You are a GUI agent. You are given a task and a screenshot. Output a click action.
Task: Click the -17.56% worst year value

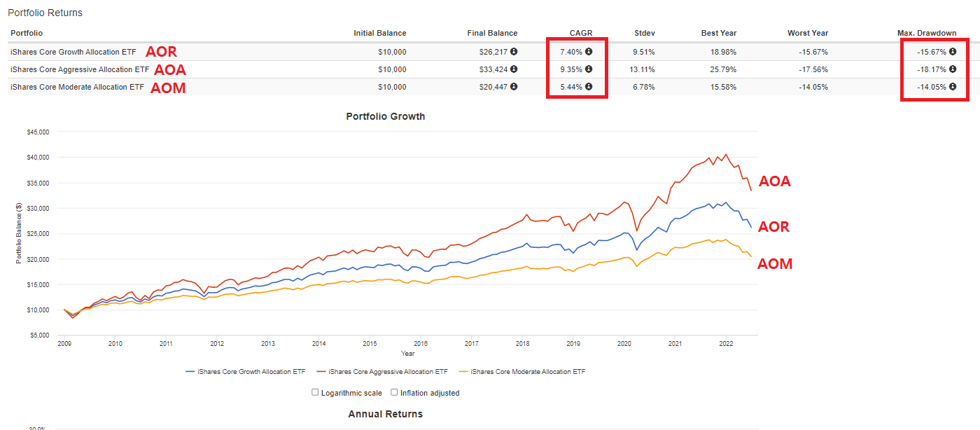coord(814,69)
